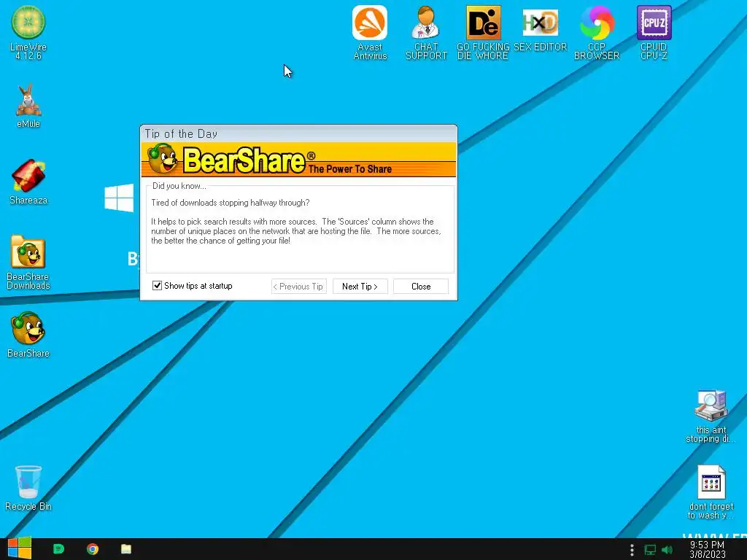Uncheck Show tips at startup

pyautogui.click(x=157, y=285)
